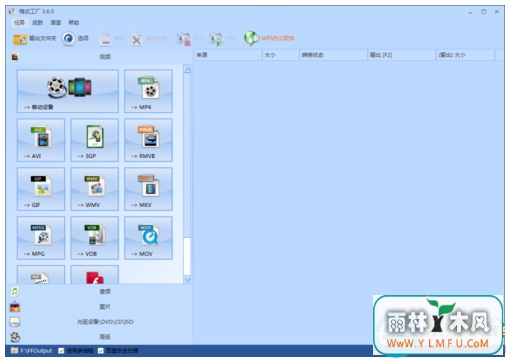This screenshot has width=508, height=360.
Task: Click the 输出 [F2] column header
Action: 402,55
